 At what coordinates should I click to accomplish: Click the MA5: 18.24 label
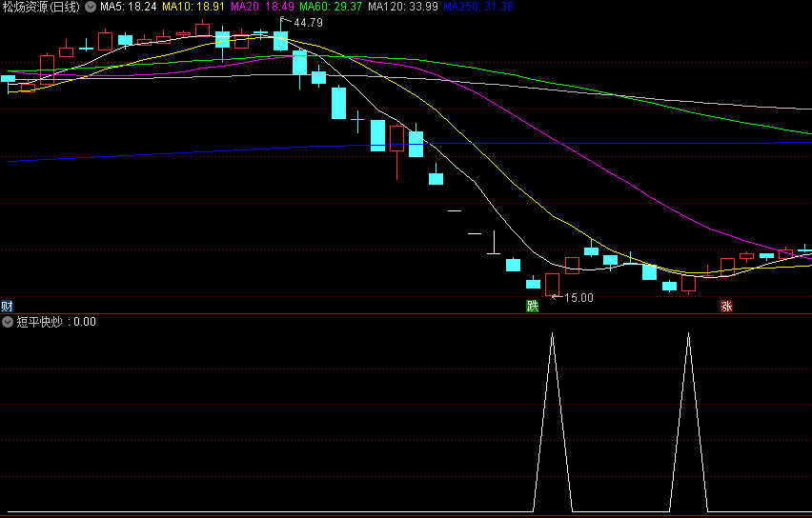[x=129, y=7]
